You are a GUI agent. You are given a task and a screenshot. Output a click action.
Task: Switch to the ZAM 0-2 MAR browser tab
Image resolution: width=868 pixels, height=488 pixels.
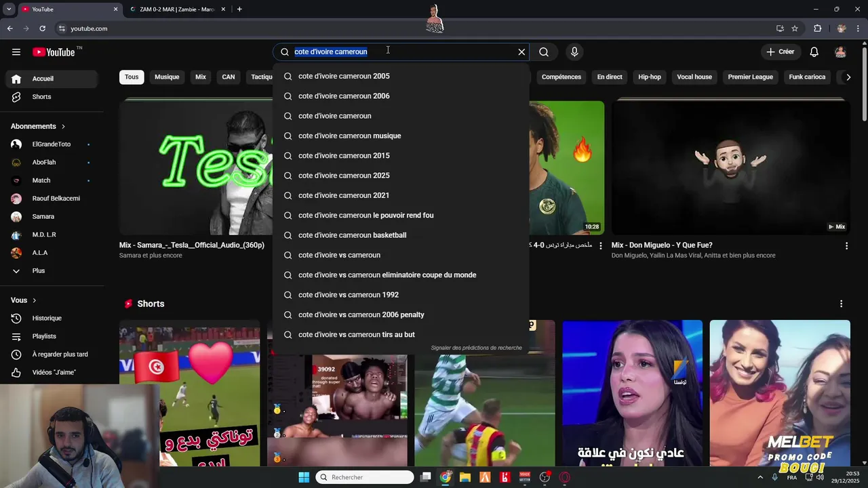tap(177, 9)
